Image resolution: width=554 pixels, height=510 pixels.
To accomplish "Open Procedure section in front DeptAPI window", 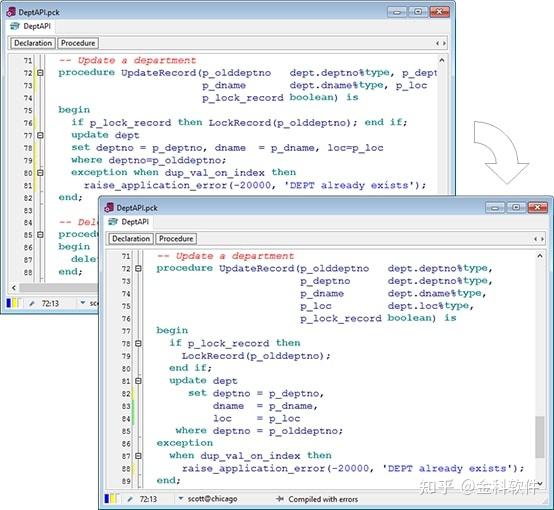I will click(176, 239).
